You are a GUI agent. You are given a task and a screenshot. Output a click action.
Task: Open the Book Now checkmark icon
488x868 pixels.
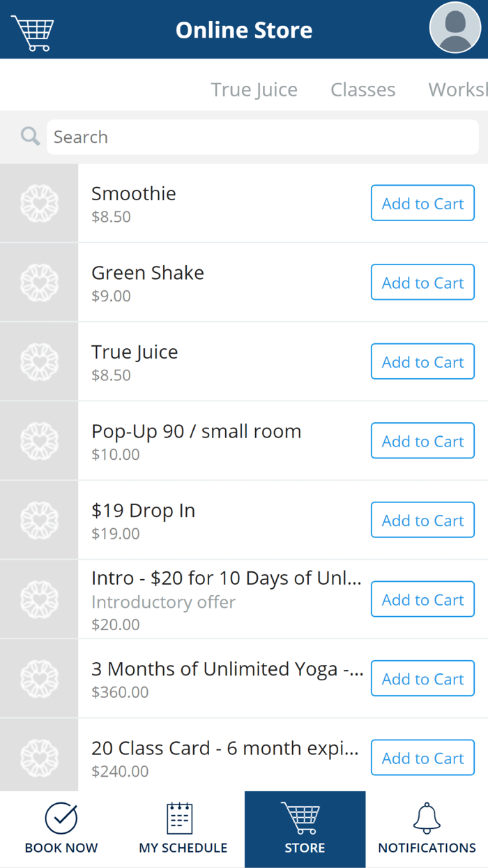[x=61, y=818]
